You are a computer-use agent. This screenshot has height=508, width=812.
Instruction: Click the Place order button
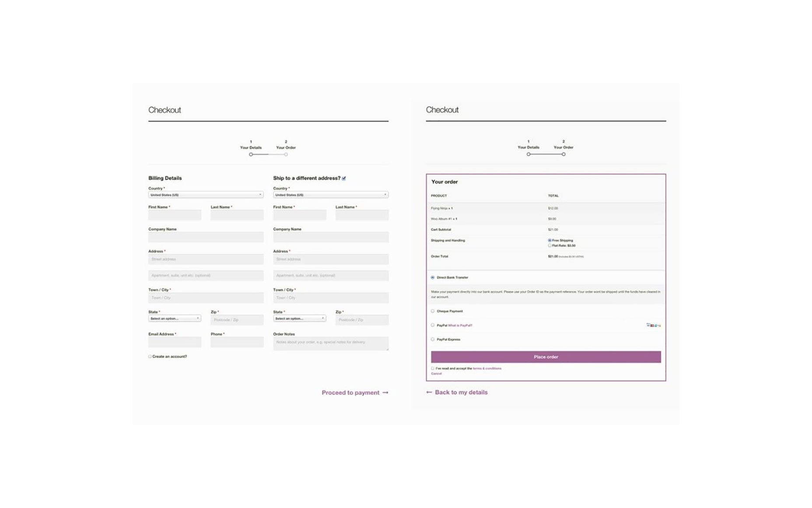point(546,357)
